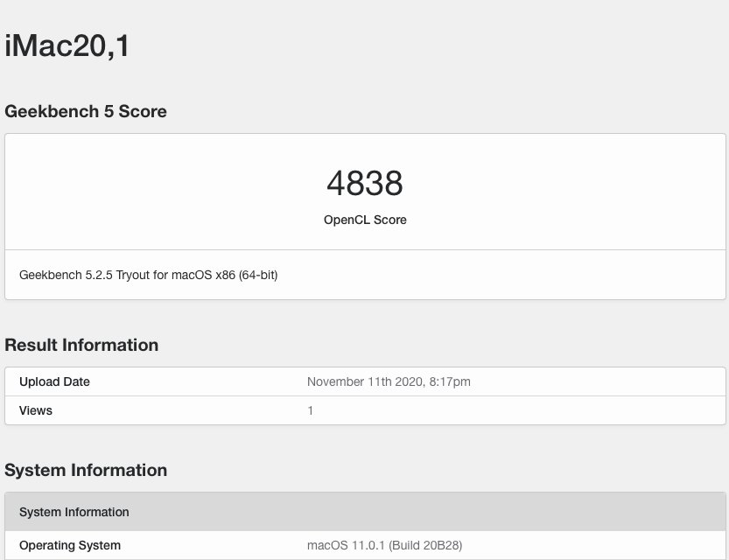Image resolution: width=729 pixels, height=560 pixels.
Task: Select the iMac20,1 page title
Action: [x=67, y=46]
